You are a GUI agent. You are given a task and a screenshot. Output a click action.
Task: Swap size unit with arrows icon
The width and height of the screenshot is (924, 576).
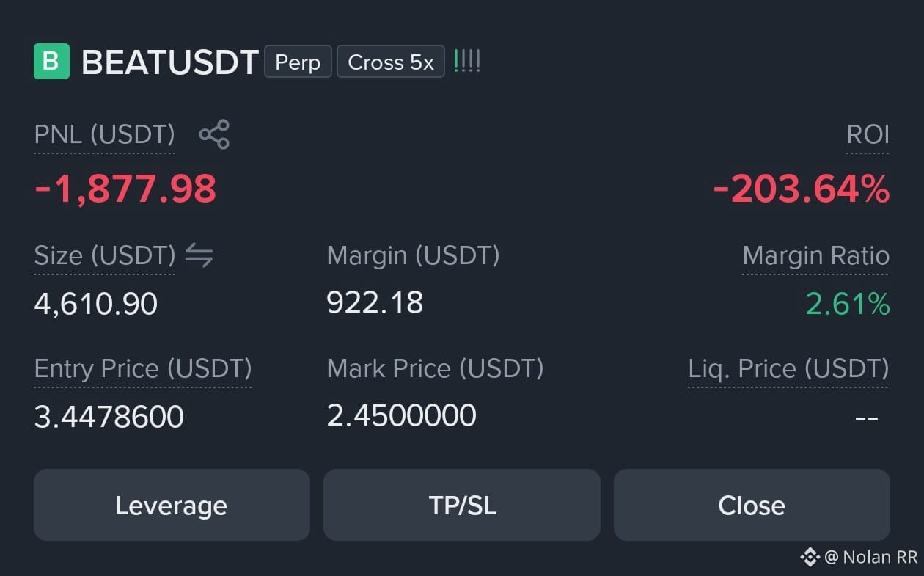[x=199, y=255]
